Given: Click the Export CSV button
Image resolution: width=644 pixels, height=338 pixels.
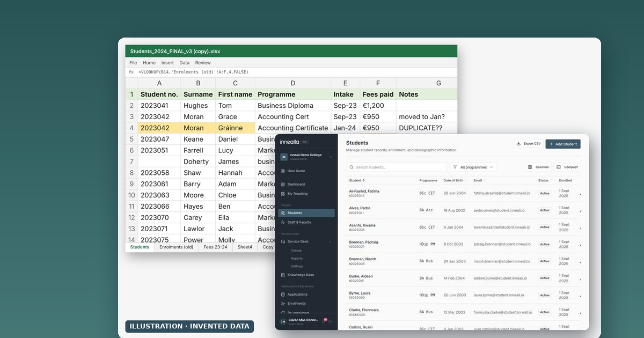Looking at the screenshot, I should (529, 144).
